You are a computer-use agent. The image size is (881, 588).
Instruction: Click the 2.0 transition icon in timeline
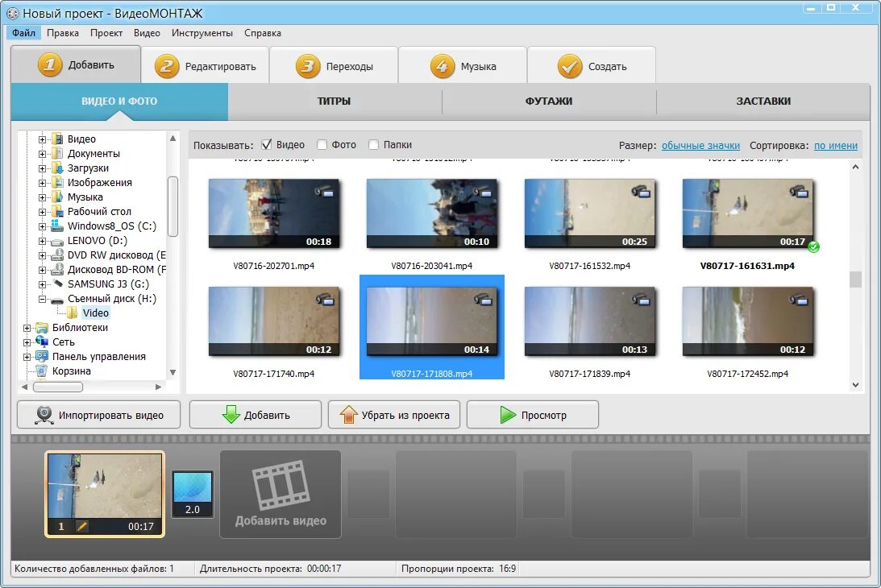coord(192,495)
